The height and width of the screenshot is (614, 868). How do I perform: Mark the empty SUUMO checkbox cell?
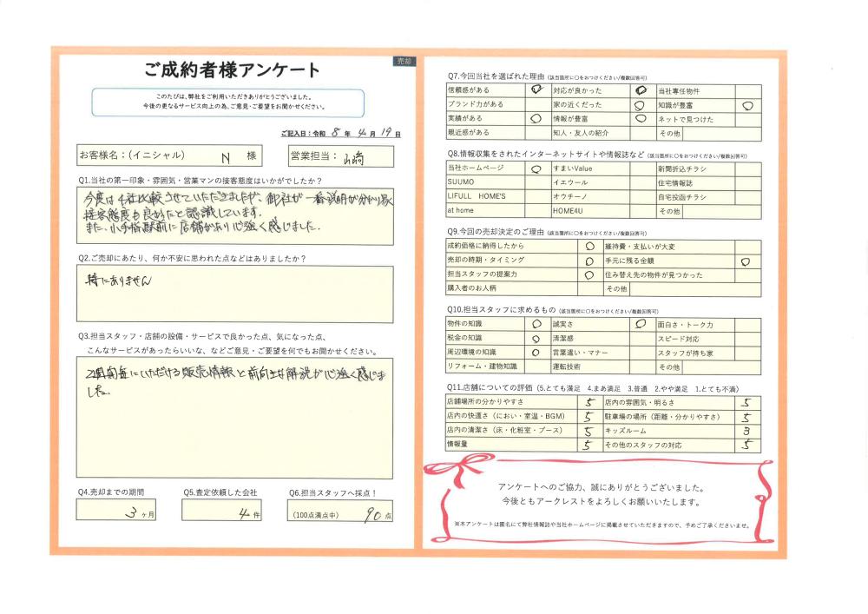[x=535, y=182]
